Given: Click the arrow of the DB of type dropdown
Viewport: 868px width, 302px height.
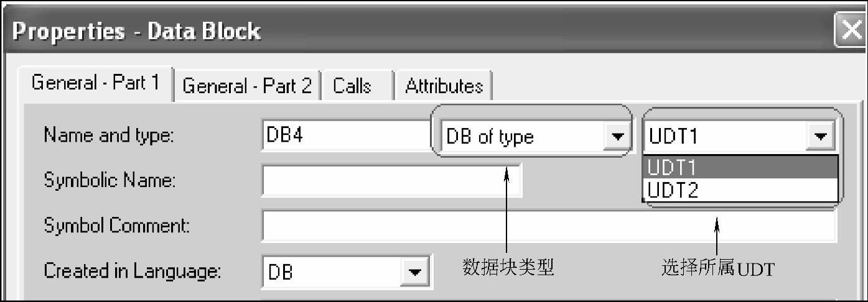Looking at the screenshot, I should tap(616, 137).
